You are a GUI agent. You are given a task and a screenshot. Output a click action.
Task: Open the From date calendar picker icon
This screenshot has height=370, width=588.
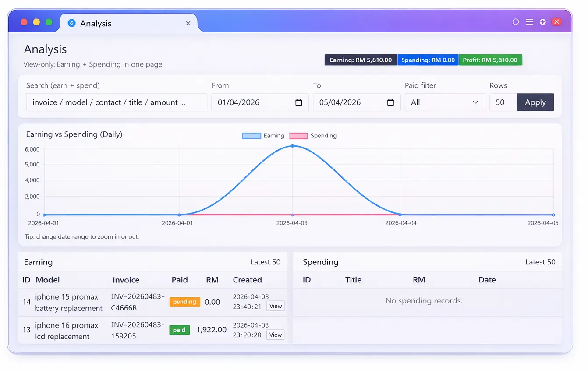(x=299, y=102)
